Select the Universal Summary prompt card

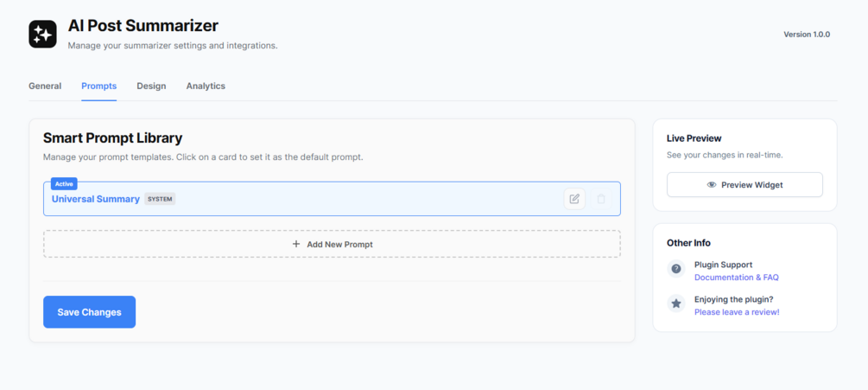coord(345,199)
